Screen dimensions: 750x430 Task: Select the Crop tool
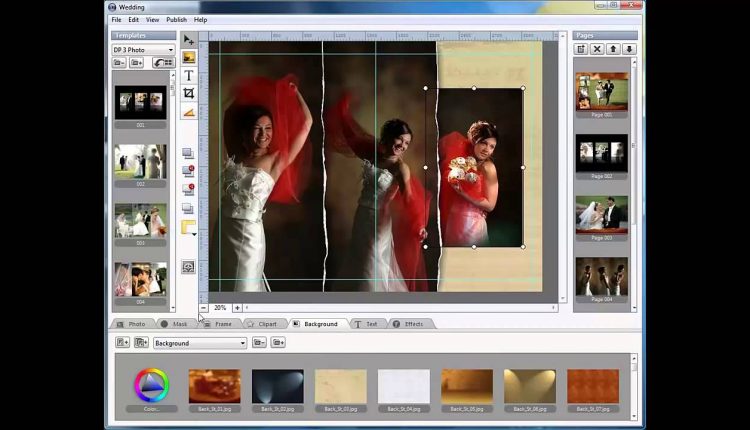coord(188,93)
